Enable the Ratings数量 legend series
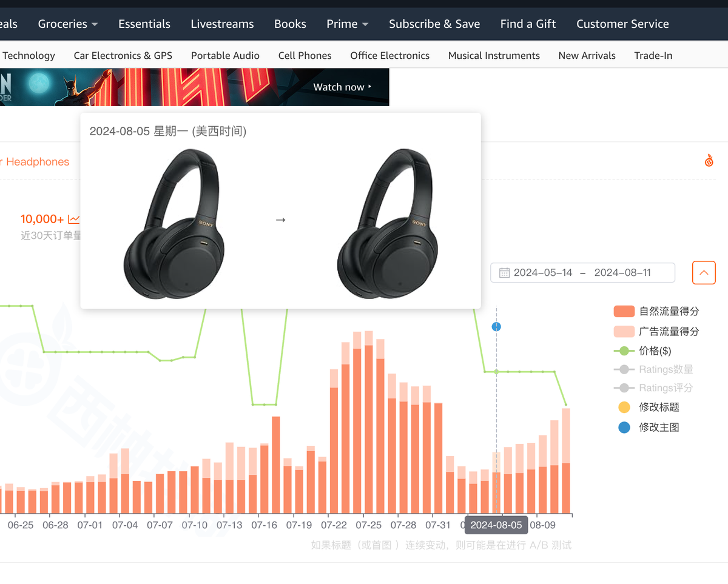This screenshot has height=584, width=728. click(653, 369)
